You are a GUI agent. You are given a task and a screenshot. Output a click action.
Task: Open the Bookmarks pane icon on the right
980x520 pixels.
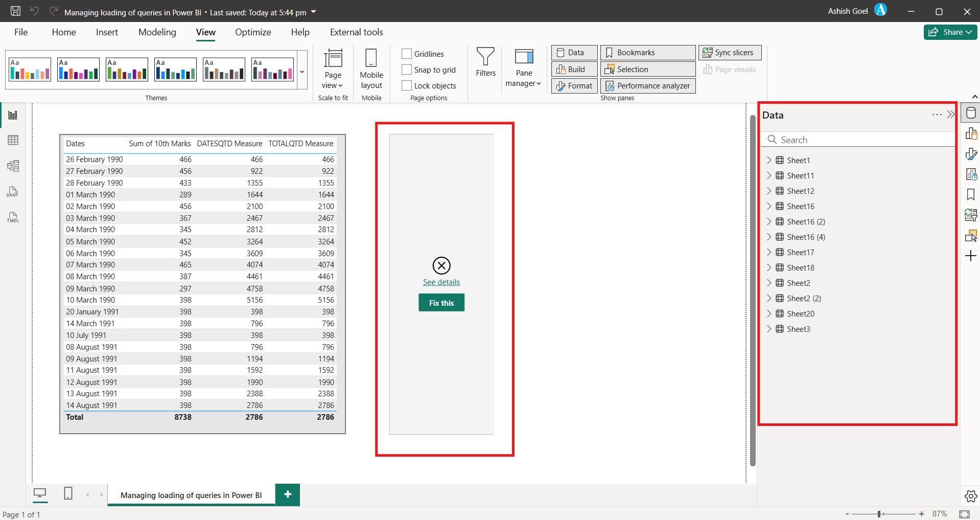pyautogui.click(x=971, y=194)
